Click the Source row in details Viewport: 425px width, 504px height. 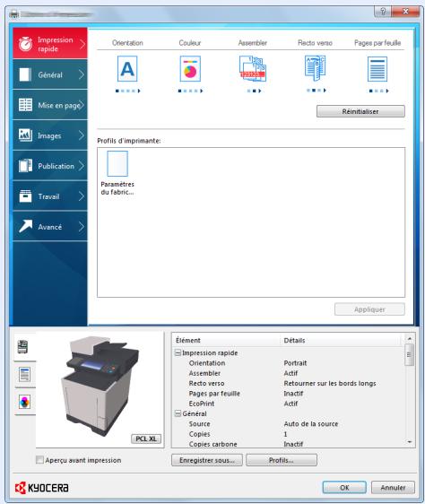point(288,423)
